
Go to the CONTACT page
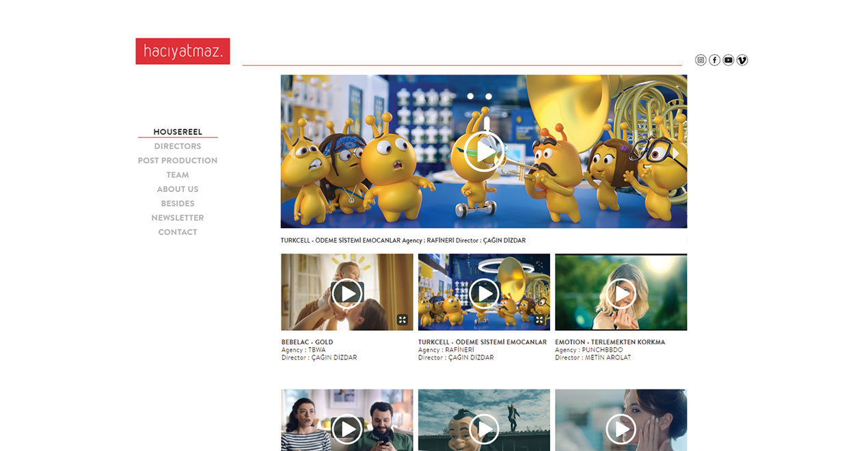tap(178, 232)
